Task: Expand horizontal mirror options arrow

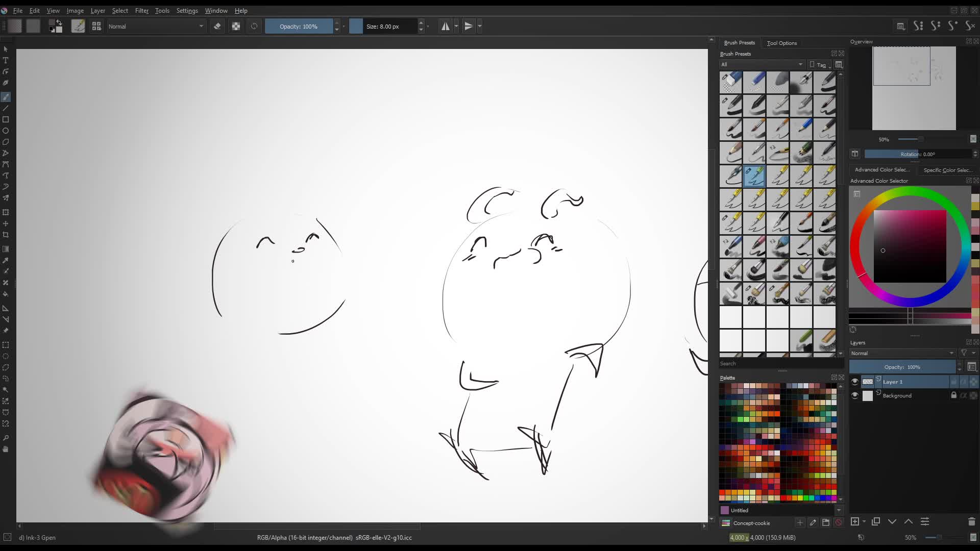Action: click(x=456, y=26)
